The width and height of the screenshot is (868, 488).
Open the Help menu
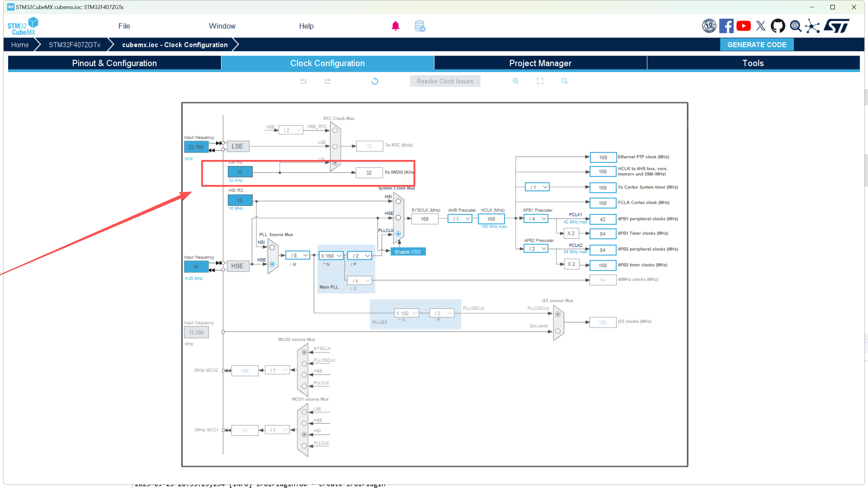306,26
